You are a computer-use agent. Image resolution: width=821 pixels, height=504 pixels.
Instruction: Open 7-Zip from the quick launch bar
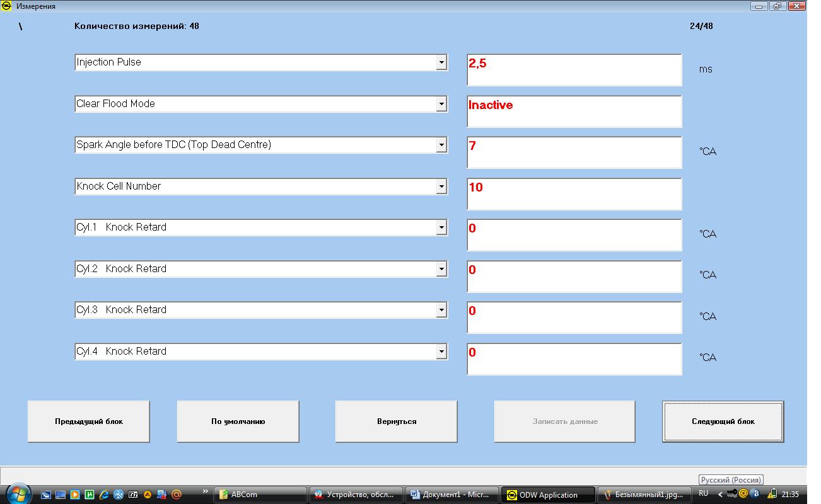[133, 495]
